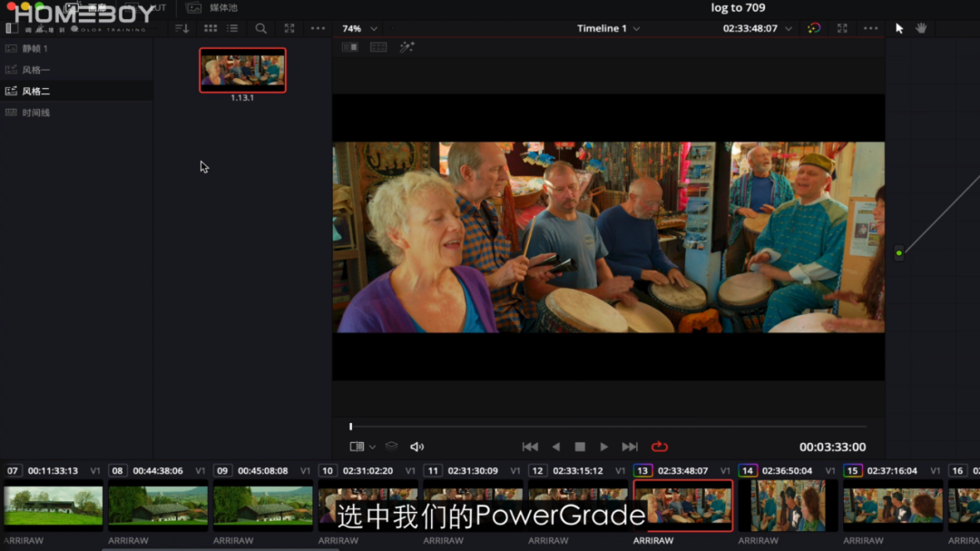The width and height of the screenshot is (980, 551).
Task: Open the Timeline 1 dropdown
Action: click(x=636, y=28)
